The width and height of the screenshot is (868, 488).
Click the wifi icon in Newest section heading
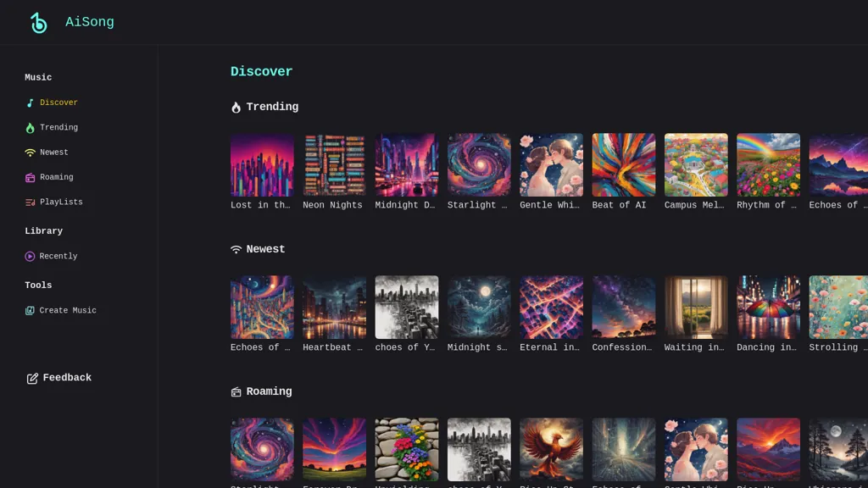pos(236,250)
